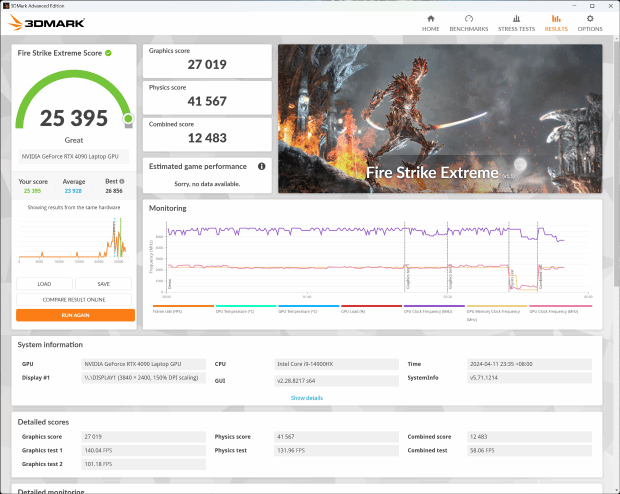The height and width of the screenshot is (494, 620).
Task: Click the SAVE button
Action: click(x=104, y=284)
